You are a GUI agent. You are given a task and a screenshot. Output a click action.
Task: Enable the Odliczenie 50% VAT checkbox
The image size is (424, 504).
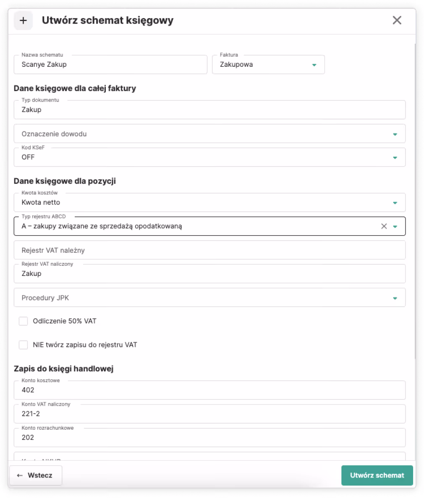point(23,321)
